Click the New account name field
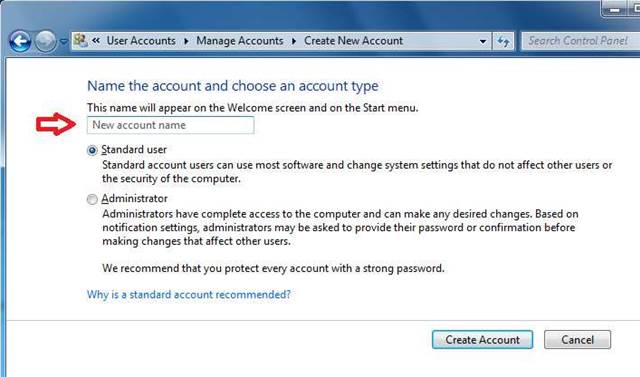640x377 pixels. pyautogui.click(x=171, y=125)
